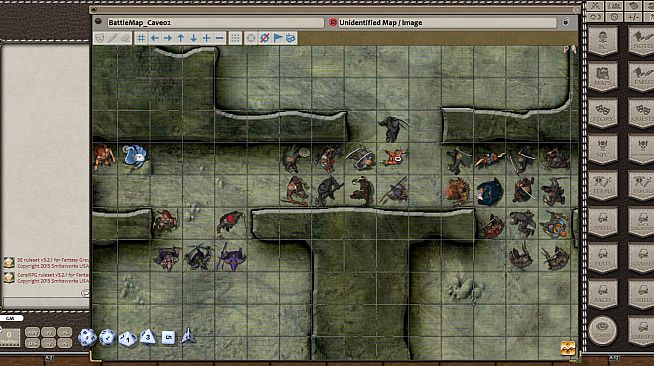654x366 pixels.
Task: Toggle the top-middle modifier button
Action: point(48,332)
